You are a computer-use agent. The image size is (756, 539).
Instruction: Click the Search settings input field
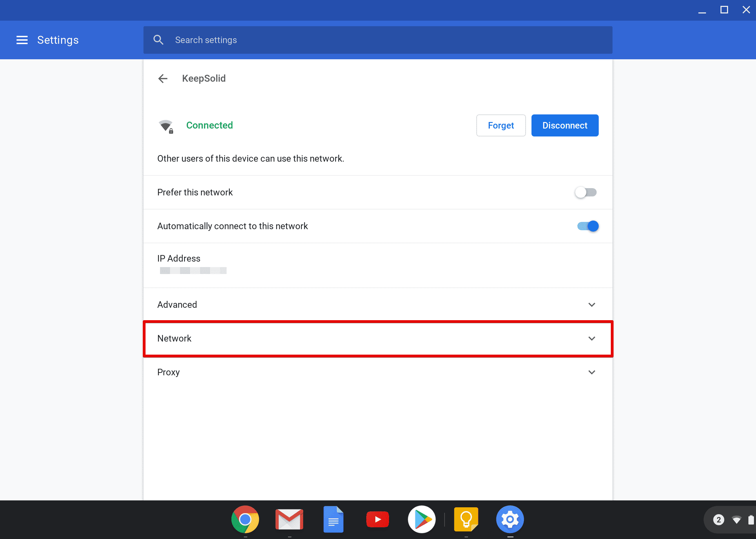378,40
